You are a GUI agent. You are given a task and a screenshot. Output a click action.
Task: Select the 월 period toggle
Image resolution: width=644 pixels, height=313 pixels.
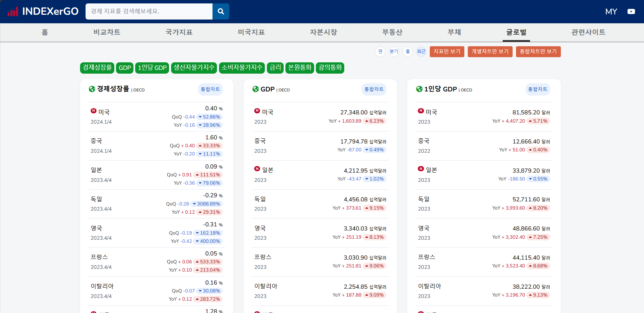408,52
